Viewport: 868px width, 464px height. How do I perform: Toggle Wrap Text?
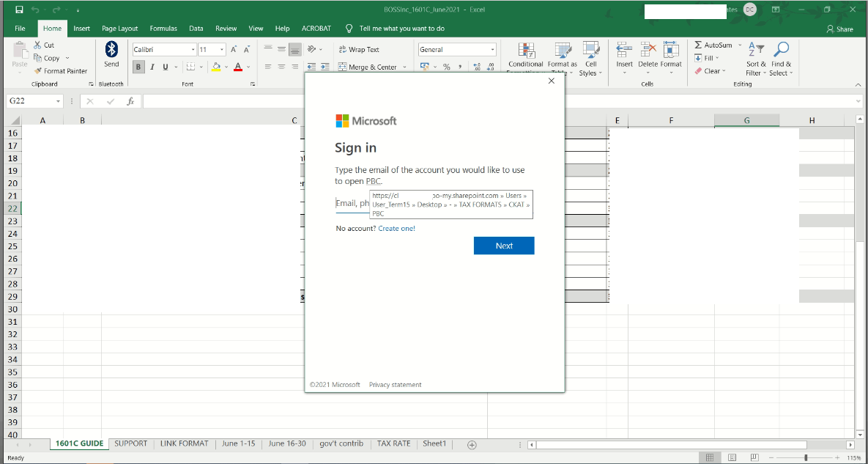click(359, 49)
